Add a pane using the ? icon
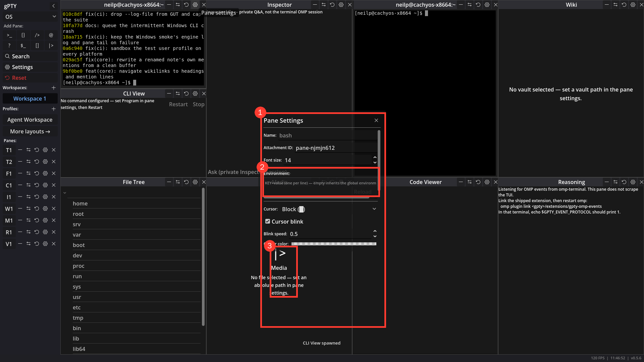 (9, 46)
